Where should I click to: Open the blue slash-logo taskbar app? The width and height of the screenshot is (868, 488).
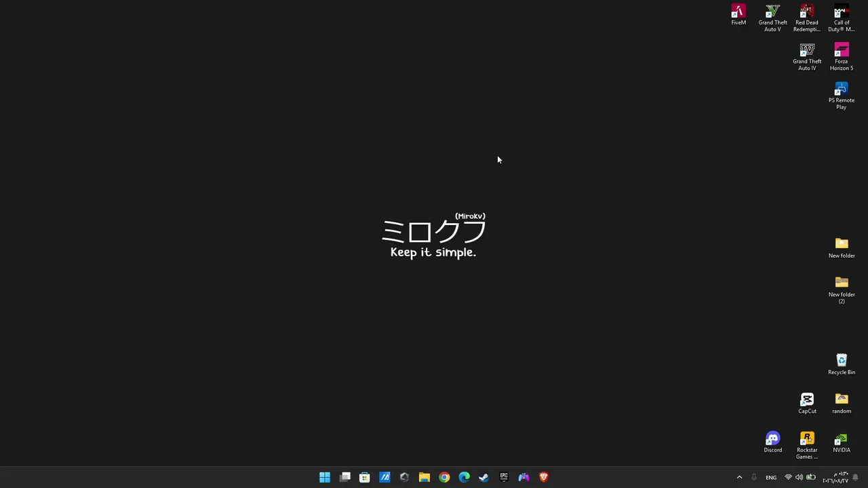point(384,477)
